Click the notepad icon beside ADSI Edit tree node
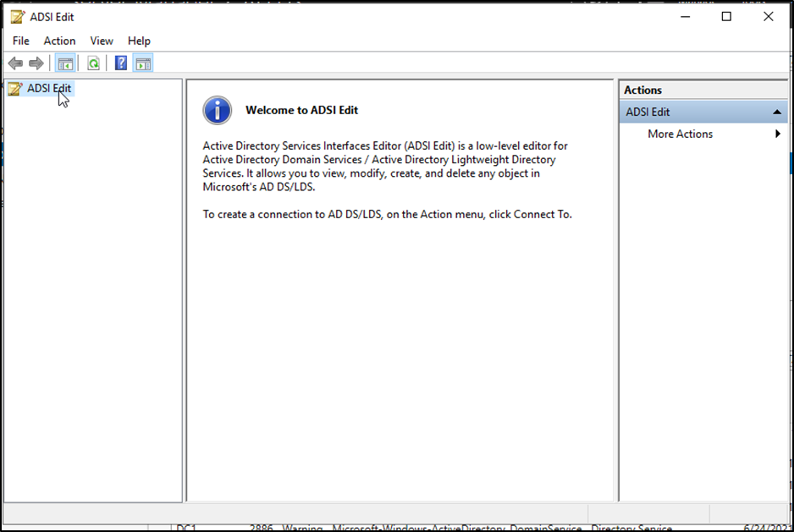Screen dimensions: 794x532 [x=14, y=89]
